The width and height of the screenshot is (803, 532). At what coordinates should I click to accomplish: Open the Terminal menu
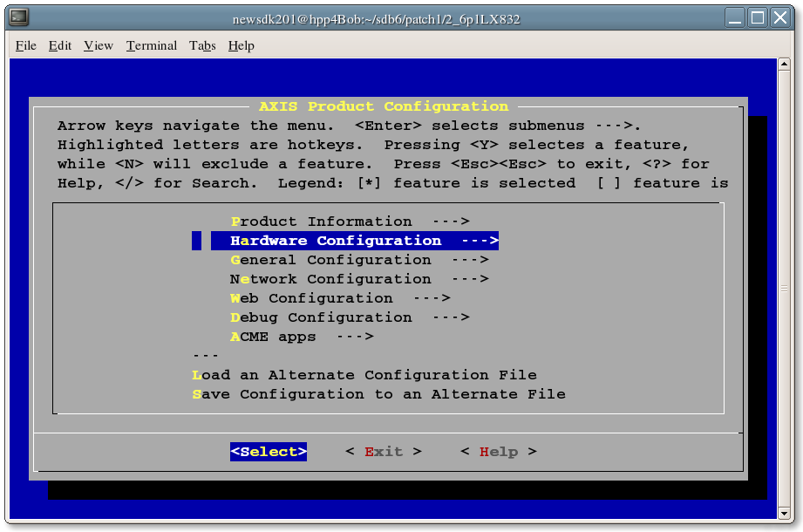coord(152,45)
